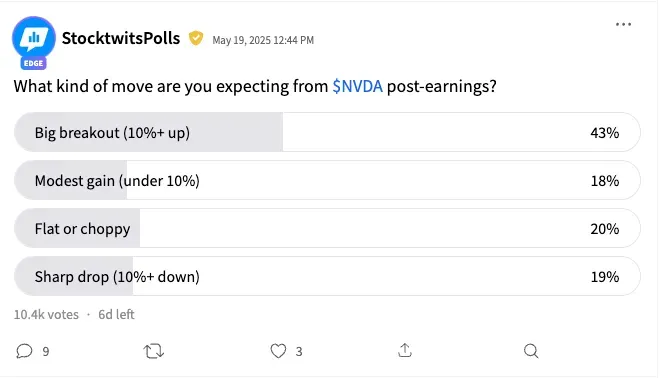Click the share upload icon

(x=405, y=350)
